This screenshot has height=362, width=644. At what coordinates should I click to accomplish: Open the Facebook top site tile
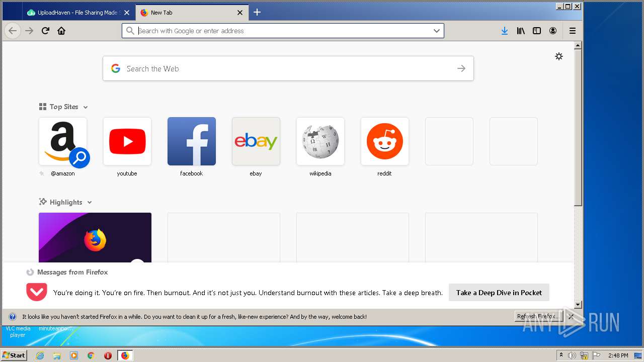pyautogui.click(x=192, y=141)
